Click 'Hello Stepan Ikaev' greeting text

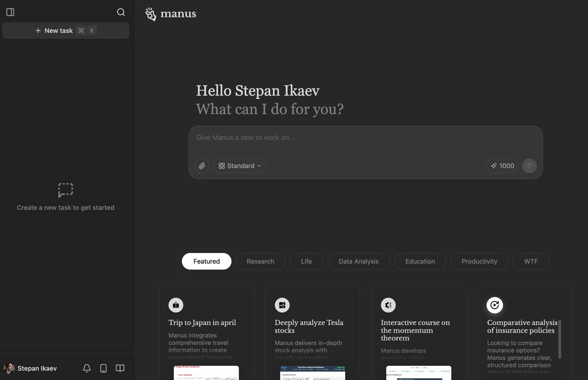(x=258, y=91)
